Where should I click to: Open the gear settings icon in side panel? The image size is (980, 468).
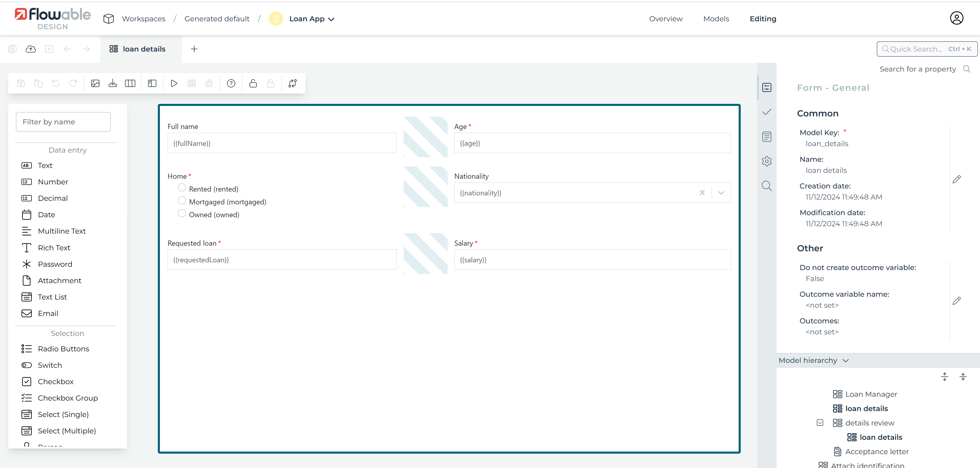click(x=767, y=161)
